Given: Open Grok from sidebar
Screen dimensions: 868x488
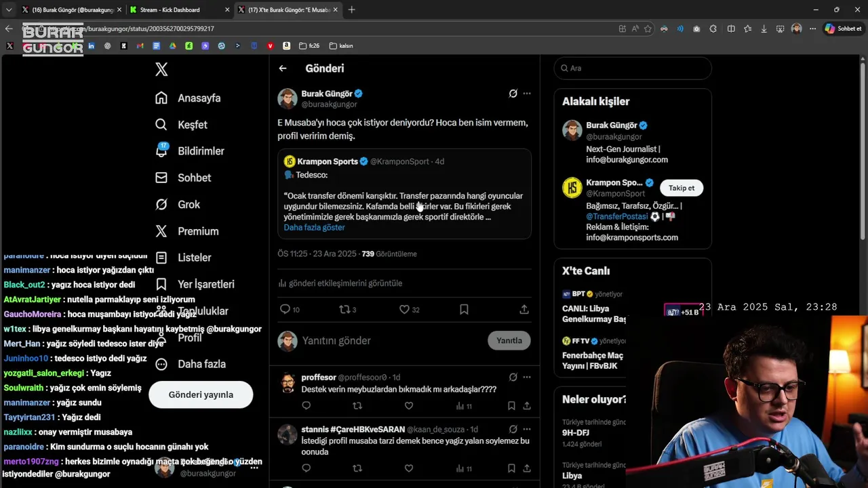Looking at the screenshot, I should tap(178, 204).
